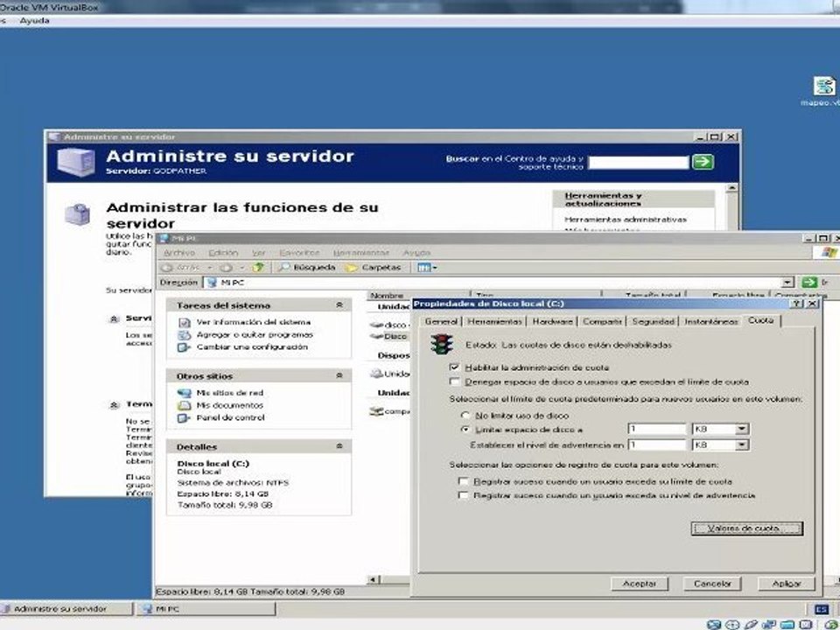Open the Dirección address bar dropdown arrow
The height and width of the screenshot is (630, 840).
(787, 283)
